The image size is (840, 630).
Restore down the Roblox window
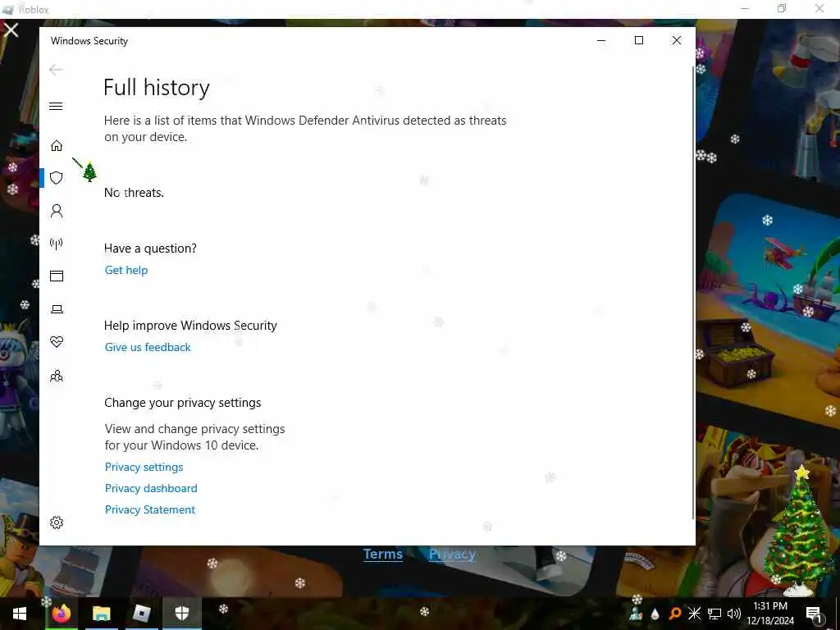(782, 8)
